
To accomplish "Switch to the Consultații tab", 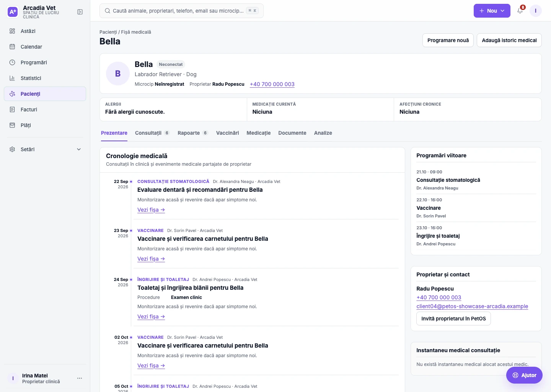I will (152, 133).
